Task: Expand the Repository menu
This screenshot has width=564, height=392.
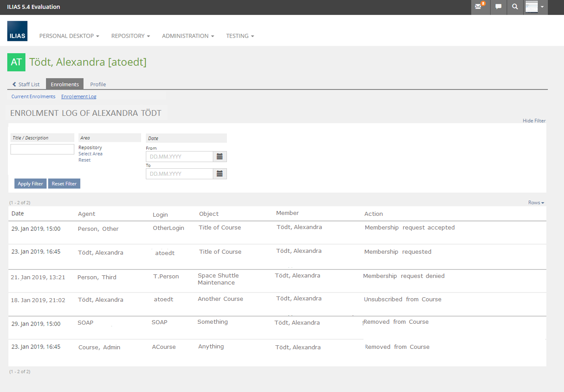Action: point(130,36)
